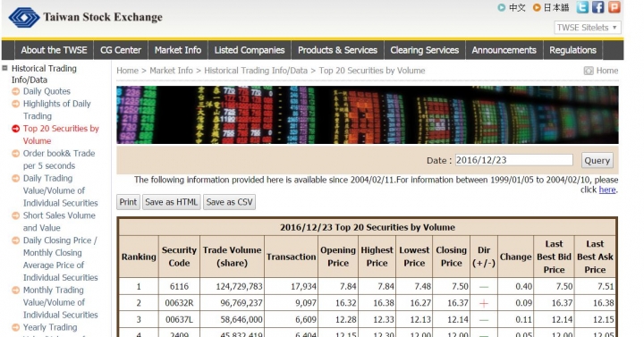
Task: Open the Market Info menu
Action: tap(178, 50)
